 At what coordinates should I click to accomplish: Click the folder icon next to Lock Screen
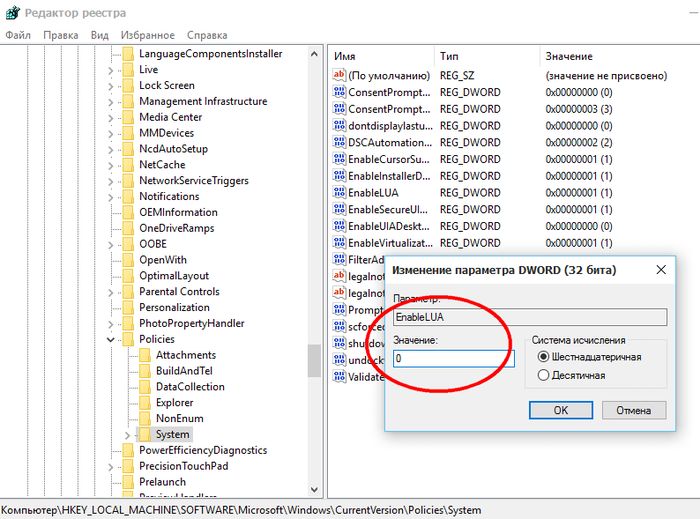[x=128, y=86]
